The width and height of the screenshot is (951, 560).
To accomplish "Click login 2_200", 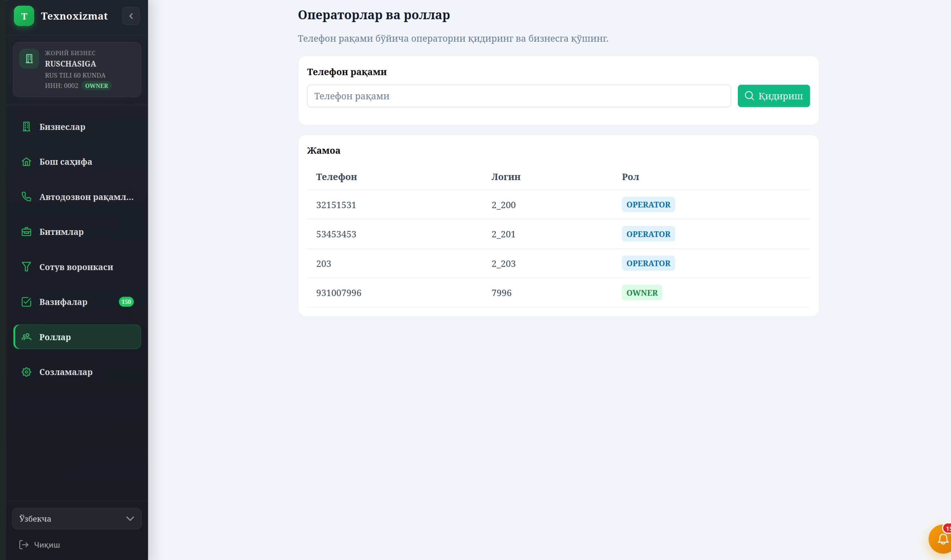I will 503,205.
